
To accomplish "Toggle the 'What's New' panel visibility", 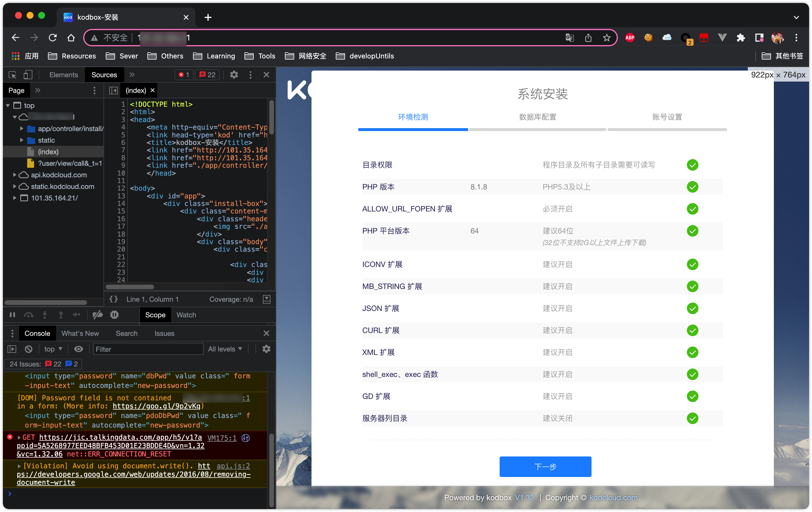I will coord(80,333).
